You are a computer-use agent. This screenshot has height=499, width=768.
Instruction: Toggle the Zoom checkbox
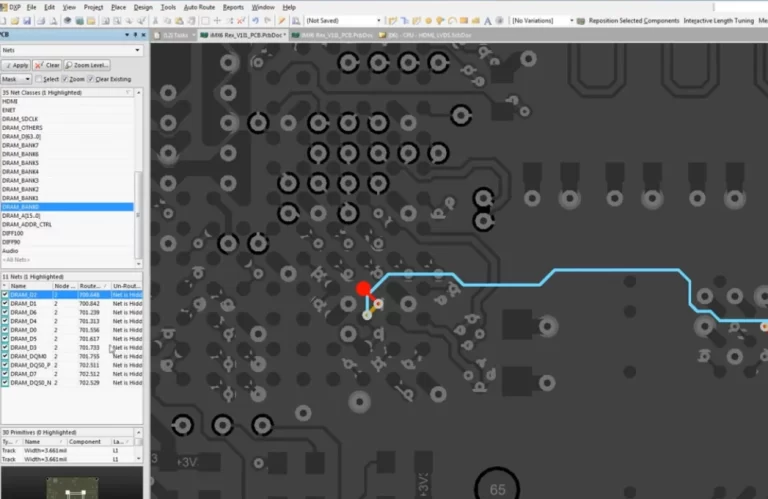pos(65,79)
